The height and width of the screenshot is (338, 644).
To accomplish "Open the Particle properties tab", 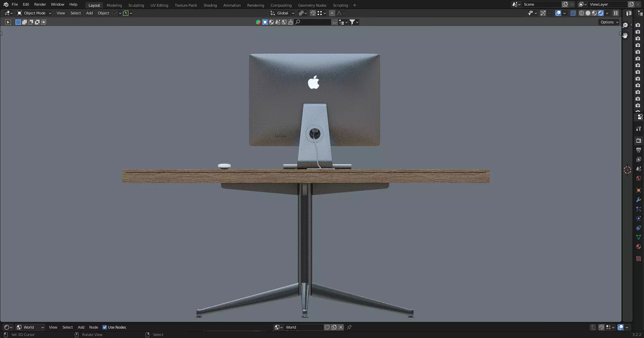I will pos(639,209).
